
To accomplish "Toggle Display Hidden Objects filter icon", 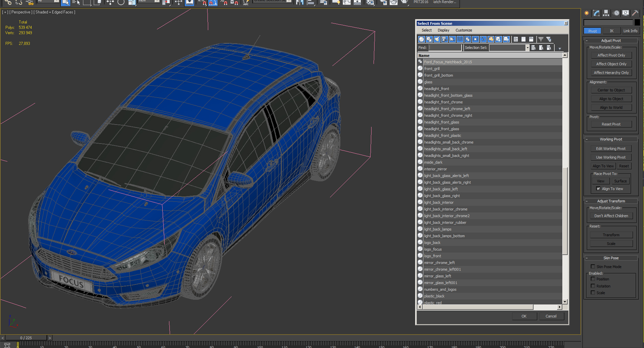I will 506,39.
